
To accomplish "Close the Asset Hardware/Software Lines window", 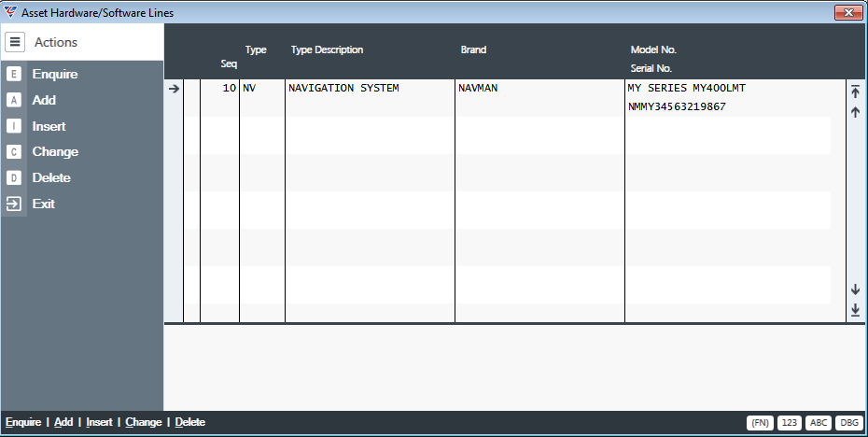I will pos(848,12).
